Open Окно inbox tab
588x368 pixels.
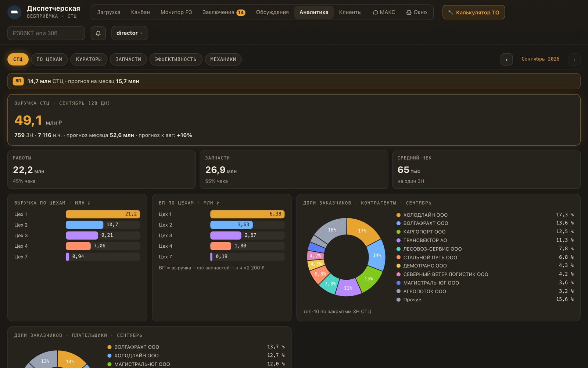point(416,12)
